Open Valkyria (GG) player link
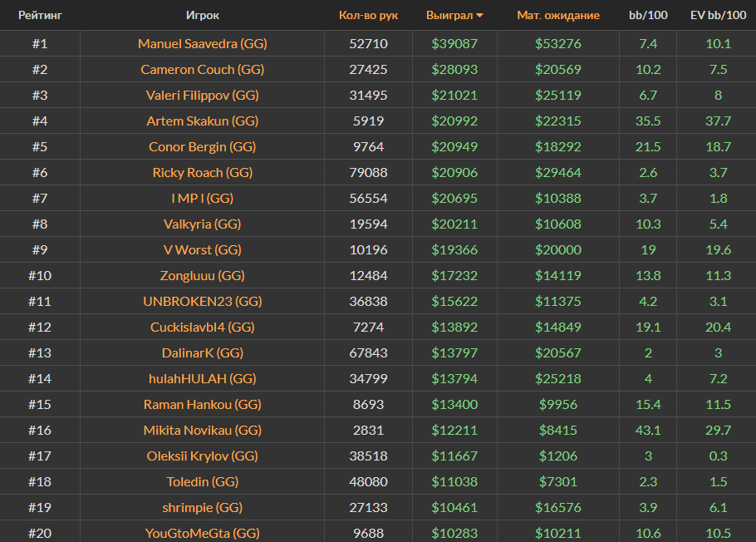 click(203, 224)
